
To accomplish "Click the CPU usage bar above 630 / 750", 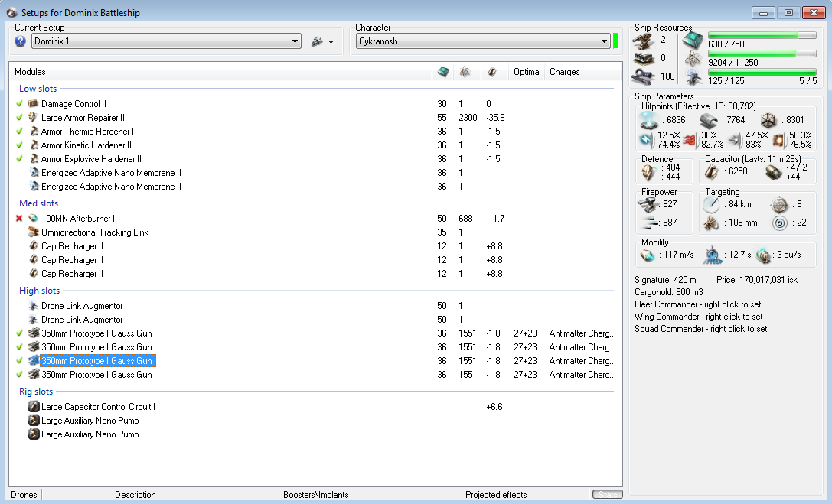I will (762, 35).
